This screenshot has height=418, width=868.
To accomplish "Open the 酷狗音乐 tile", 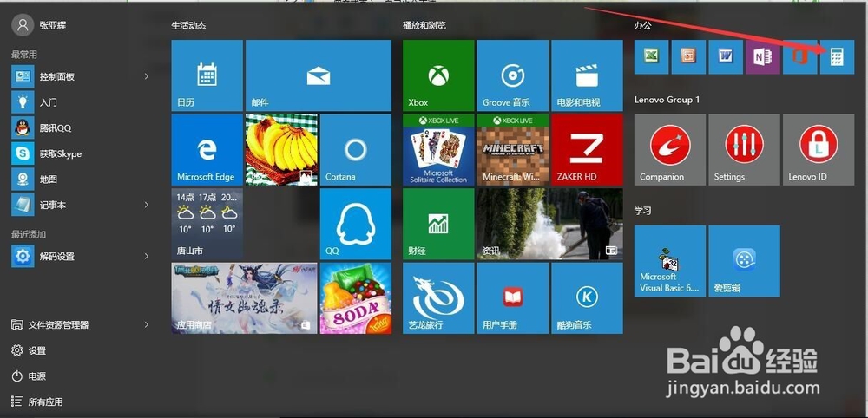I will [587, 298].
